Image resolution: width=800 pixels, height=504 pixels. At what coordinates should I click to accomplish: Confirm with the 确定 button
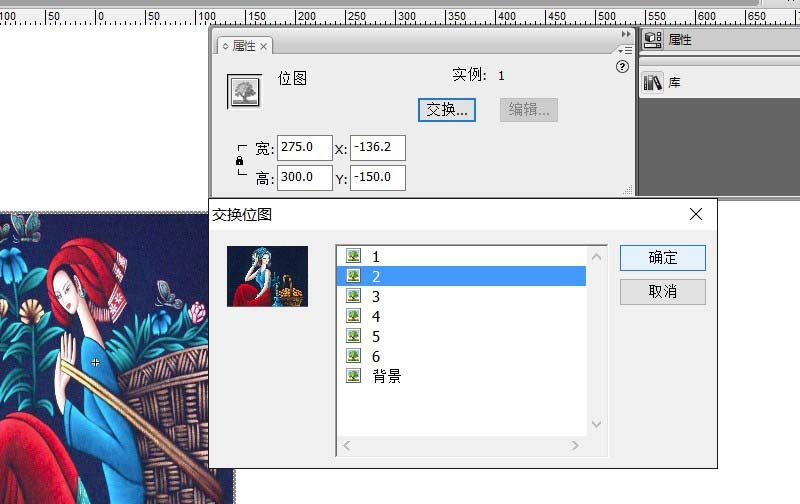[x=663, y=258]
